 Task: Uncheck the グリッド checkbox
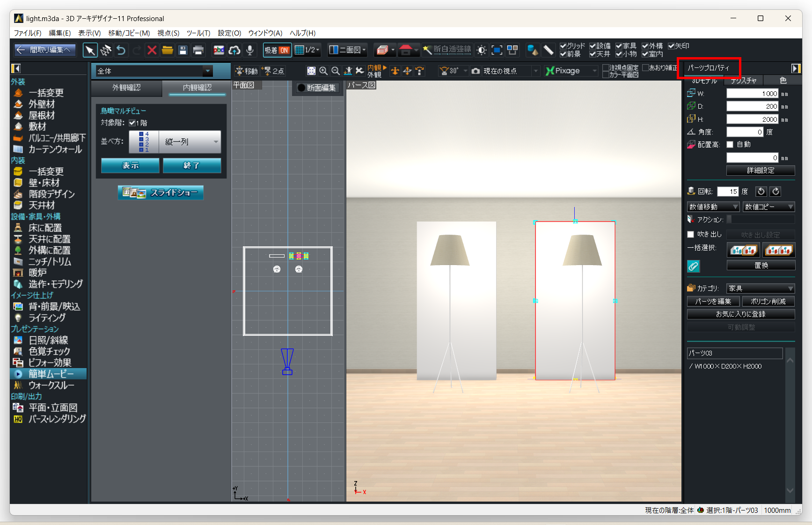(563, 46)
